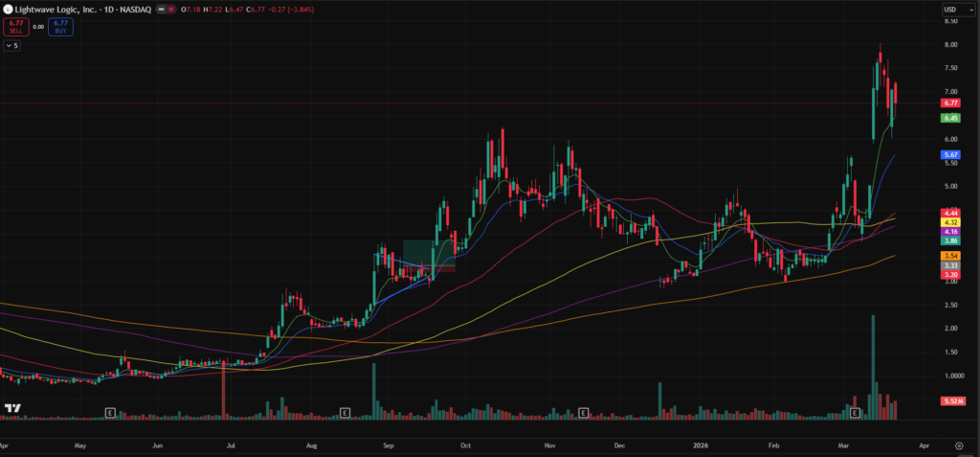Image resolution: width=980 pixels, height=457 pixels.
Task: Click the red 6.77 SELL button
Action: 14,26
